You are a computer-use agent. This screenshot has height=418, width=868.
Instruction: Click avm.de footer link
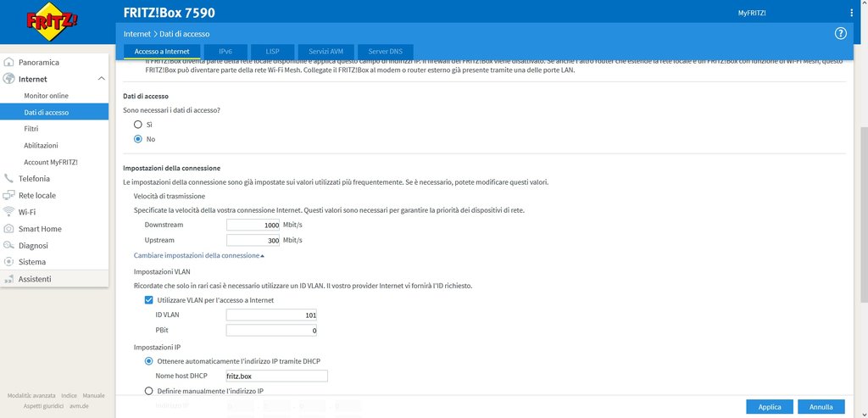click(x=77, y=406)
